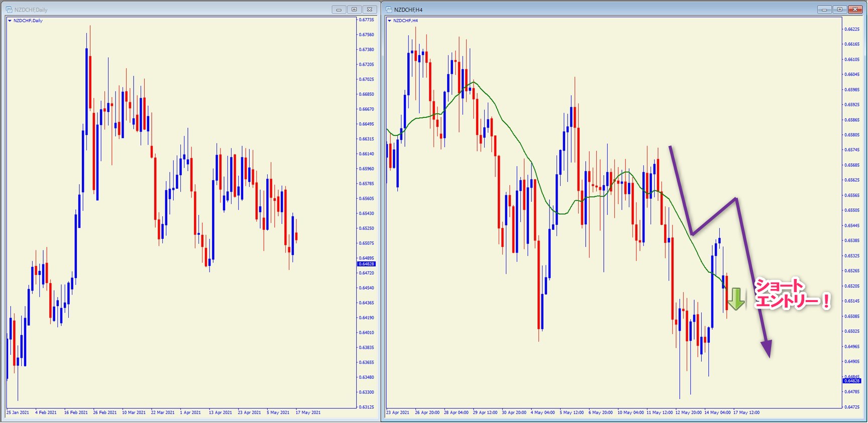Click price level 0.65025 on the H4 axis
The image size is (868, 423).
click(852, 331)
